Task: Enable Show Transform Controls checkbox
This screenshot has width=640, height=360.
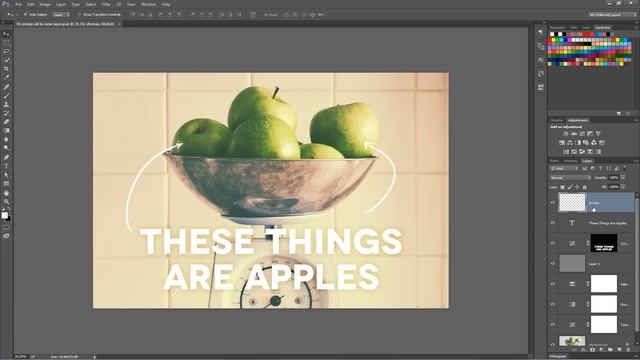Action: point(79,14)
